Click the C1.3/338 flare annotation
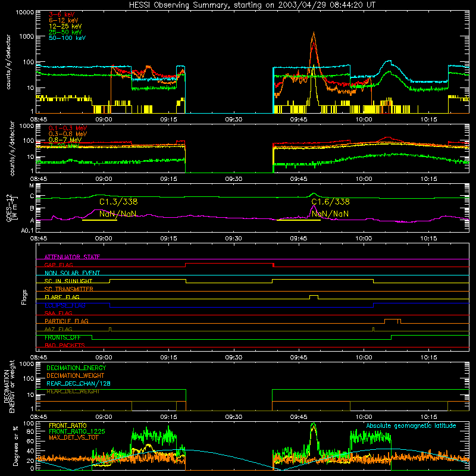Image resolution: width=476 pixels, height=476 pixels. click(118, 202)
